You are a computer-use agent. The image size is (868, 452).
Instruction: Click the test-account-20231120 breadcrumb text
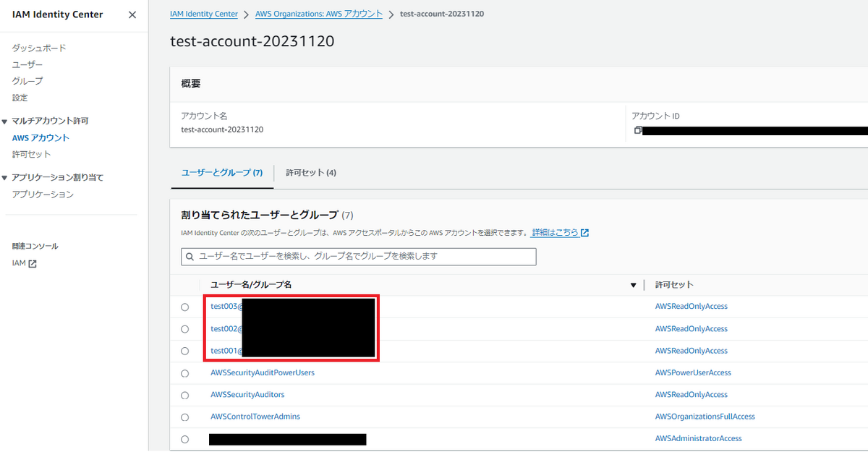(441, 14)
